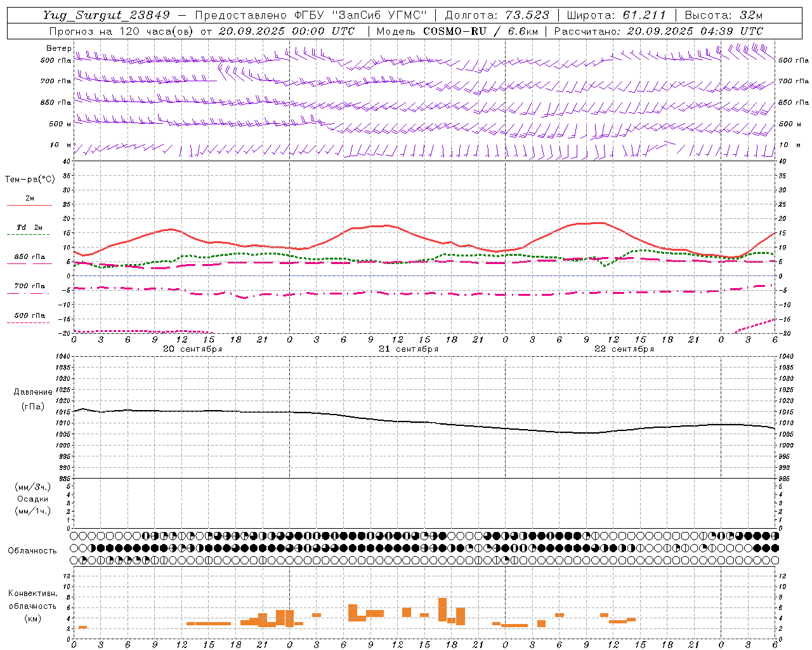812x650 pixels.
Task: Select the forecast line Прогноз на 120 часа(ов)
Action: 122,31
